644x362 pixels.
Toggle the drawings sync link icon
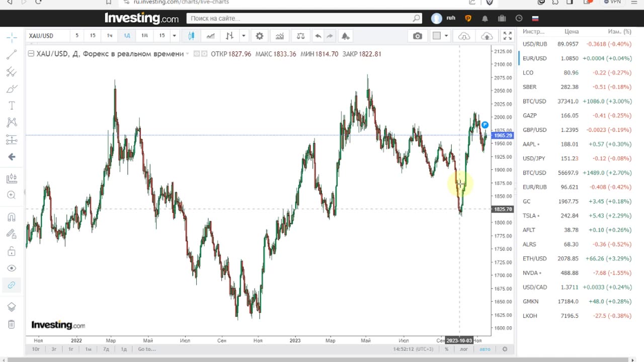(x=12, y=285)
